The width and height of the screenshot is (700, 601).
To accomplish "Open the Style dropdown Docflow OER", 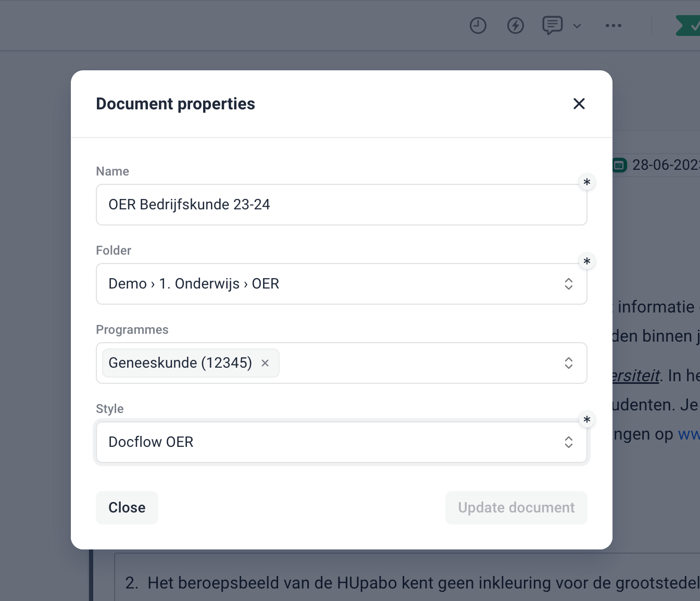I will [x=342, y=442].
